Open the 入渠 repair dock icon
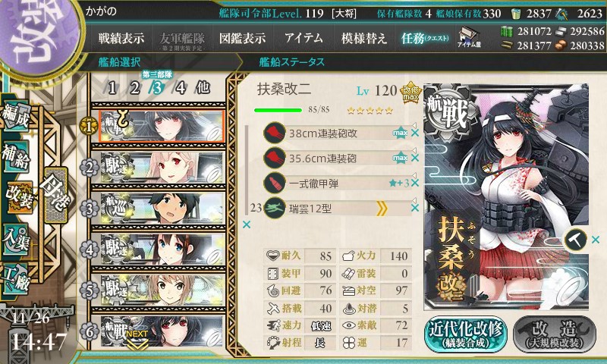 coord(15,239)
